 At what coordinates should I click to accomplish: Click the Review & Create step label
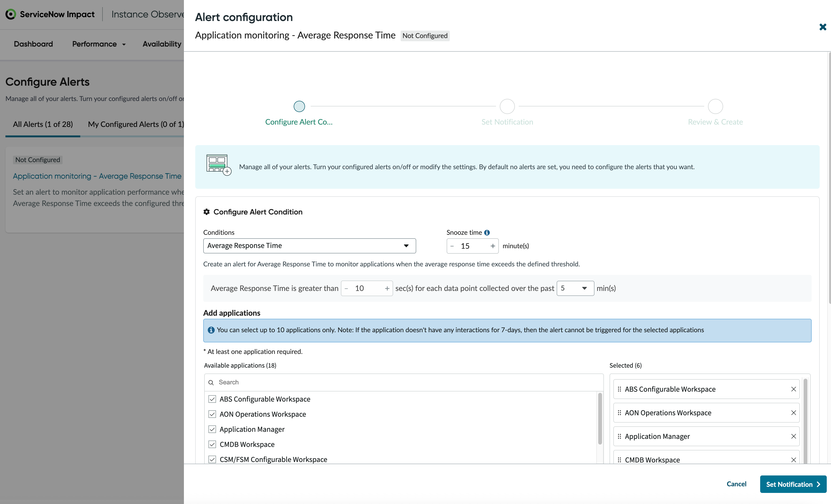coord(715,122)
